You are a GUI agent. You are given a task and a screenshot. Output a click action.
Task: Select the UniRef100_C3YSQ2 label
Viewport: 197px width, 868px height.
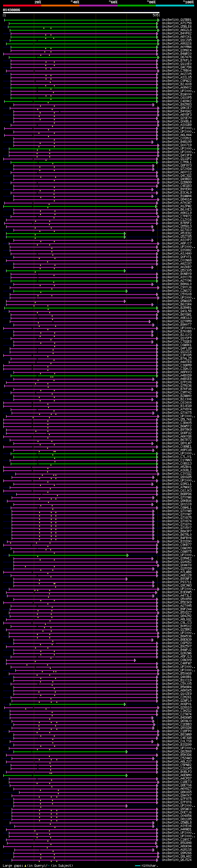pyautogui.click(x=176, y=474)
